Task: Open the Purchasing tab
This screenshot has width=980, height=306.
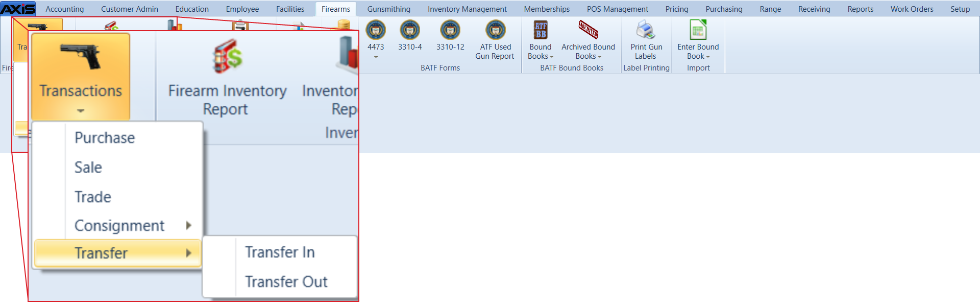Action: coord(724,9)
